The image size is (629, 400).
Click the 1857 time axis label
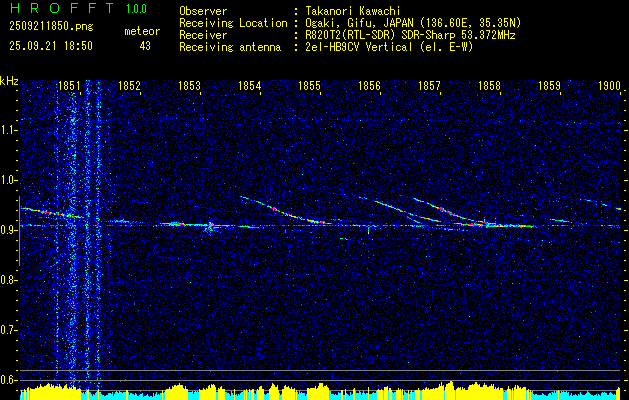[x=429, y=85]
